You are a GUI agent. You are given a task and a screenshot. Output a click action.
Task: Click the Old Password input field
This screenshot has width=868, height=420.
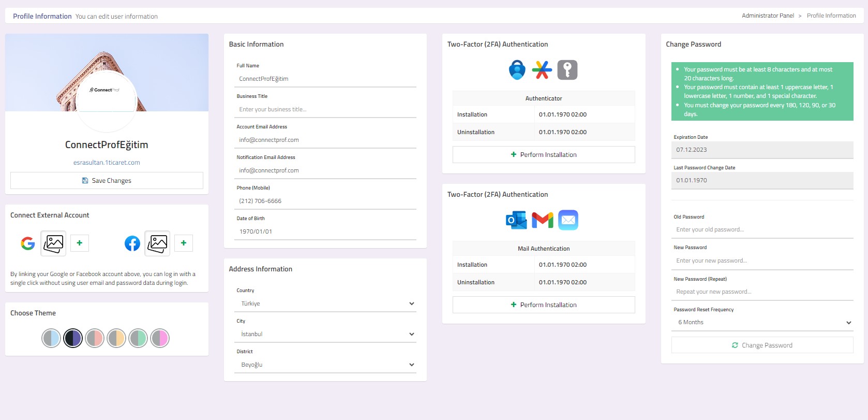(x=762, y=230)
